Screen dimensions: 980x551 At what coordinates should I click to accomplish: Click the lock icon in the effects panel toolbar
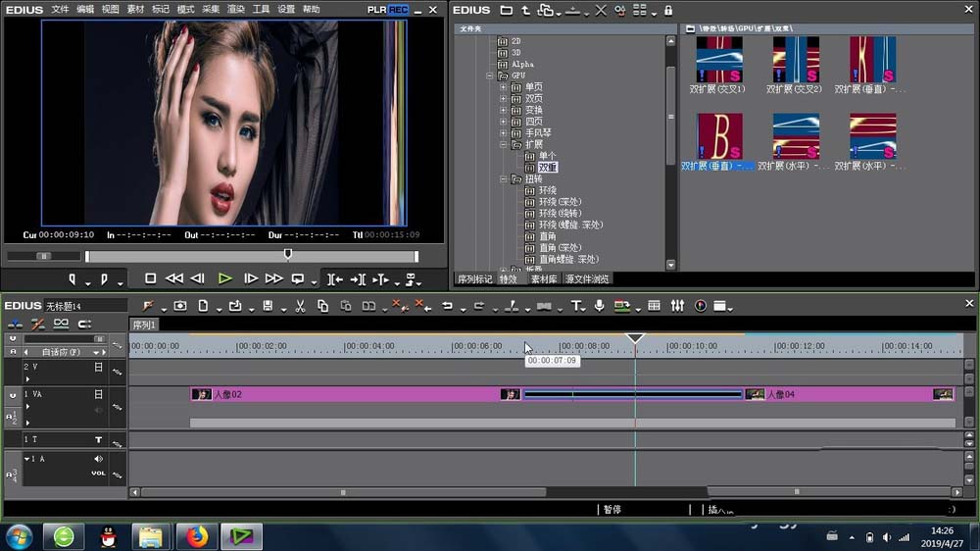click(668, 10)
